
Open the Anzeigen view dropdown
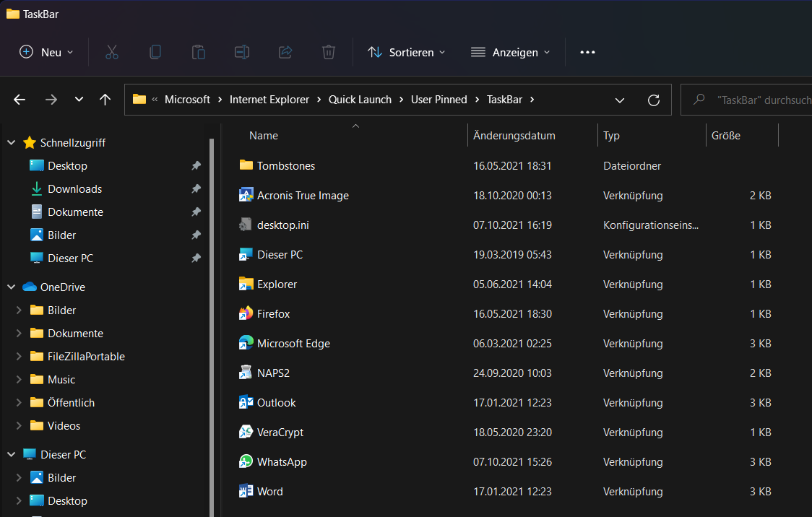pos(510,52)
